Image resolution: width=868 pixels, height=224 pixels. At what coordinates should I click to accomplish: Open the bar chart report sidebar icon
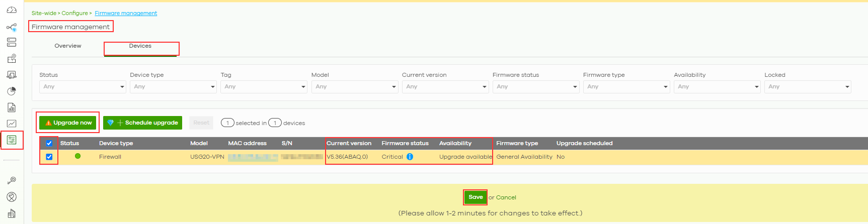coord(12,107)
